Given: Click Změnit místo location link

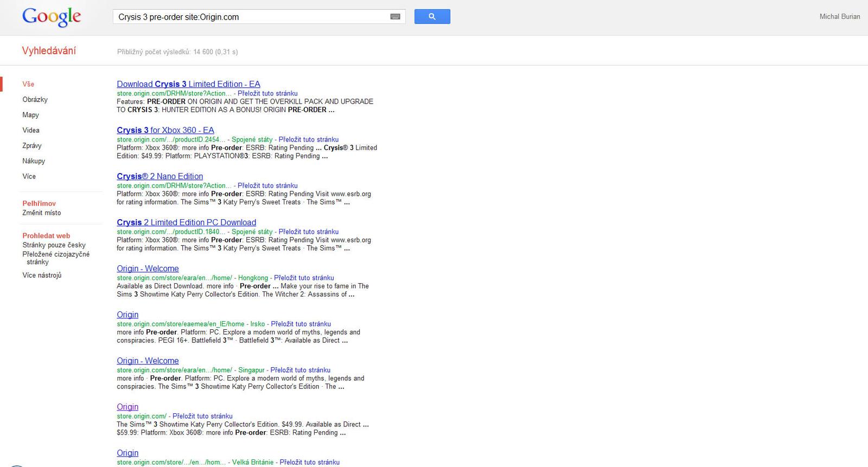Looking at the screenshot, I should (x=42, y=213).
